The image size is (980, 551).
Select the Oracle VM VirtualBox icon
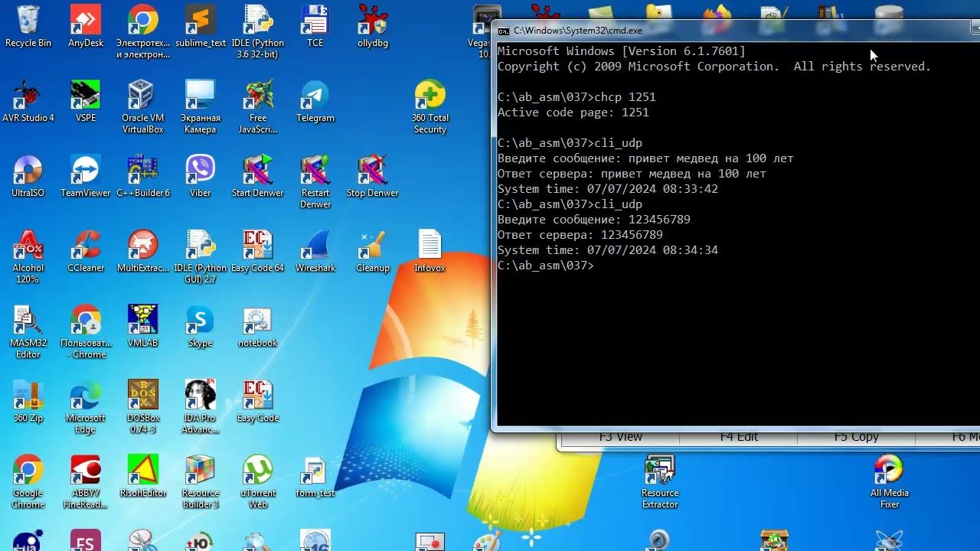tap(143, 107)
